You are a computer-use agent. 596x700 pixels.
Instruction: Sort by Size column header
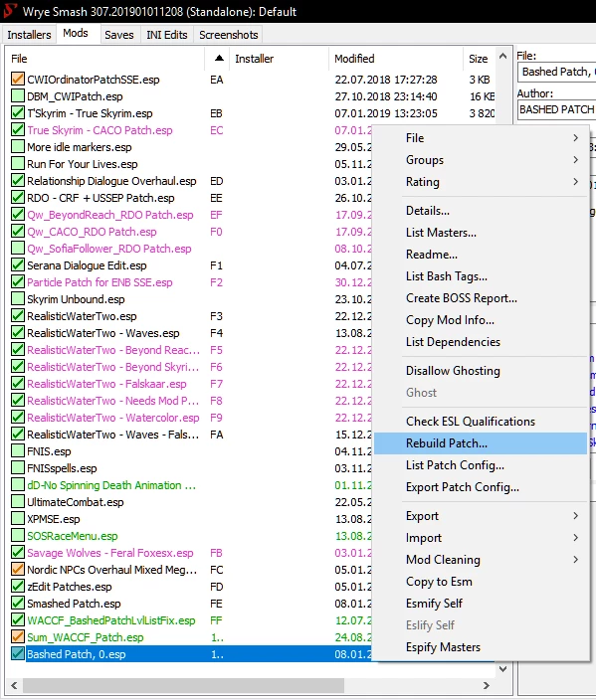pos(479,59)
